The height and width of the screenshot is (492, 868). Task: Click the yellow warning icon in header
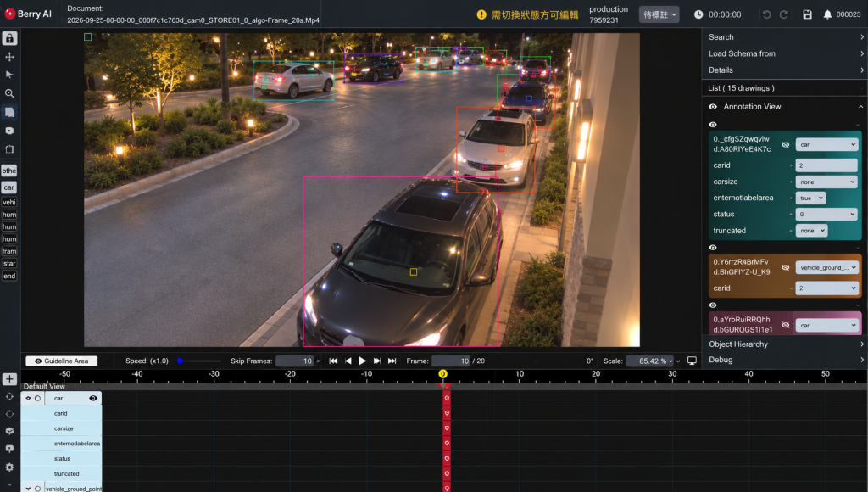point(481,14)
